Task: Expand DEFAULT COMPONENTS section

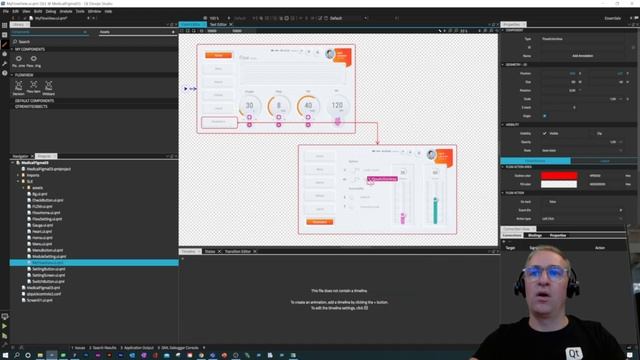Action: 34,101
